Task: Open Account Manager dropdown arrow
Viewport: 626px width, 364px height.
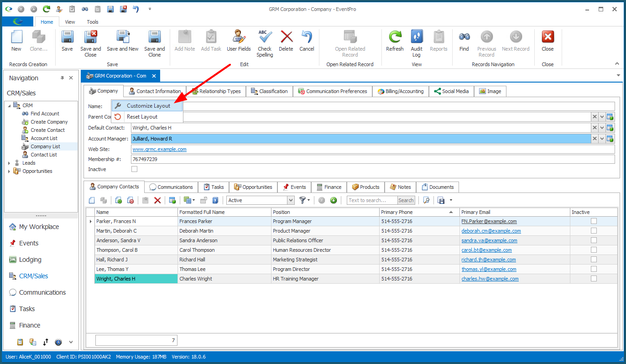Action: click(602, 139)
